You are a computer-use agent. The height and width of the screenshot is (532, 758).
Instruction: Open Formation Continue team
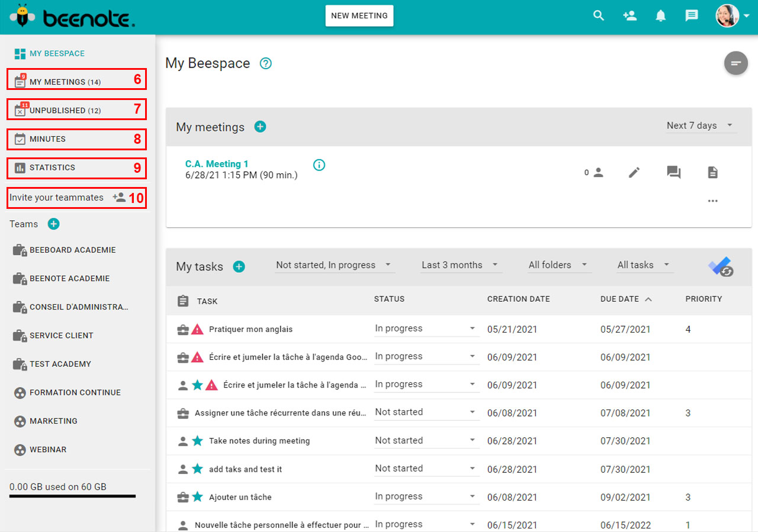click(68, 392)
